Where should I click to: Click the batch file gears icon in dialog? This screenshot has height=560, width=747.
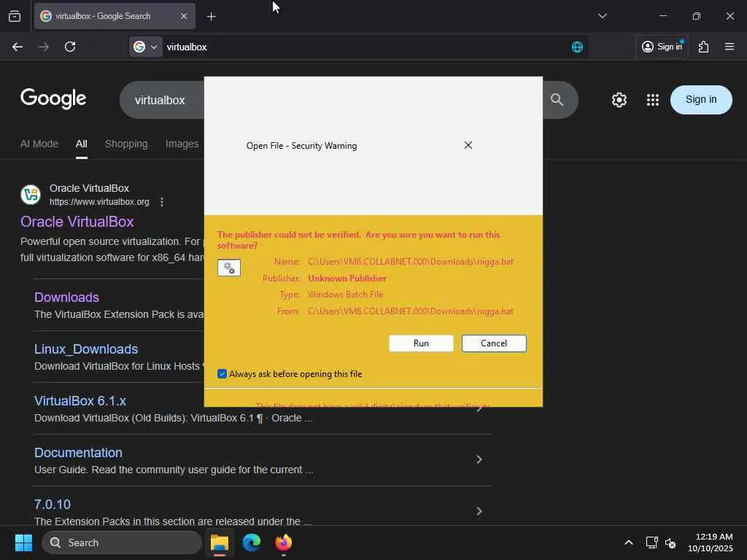click(x=229, y=268)
